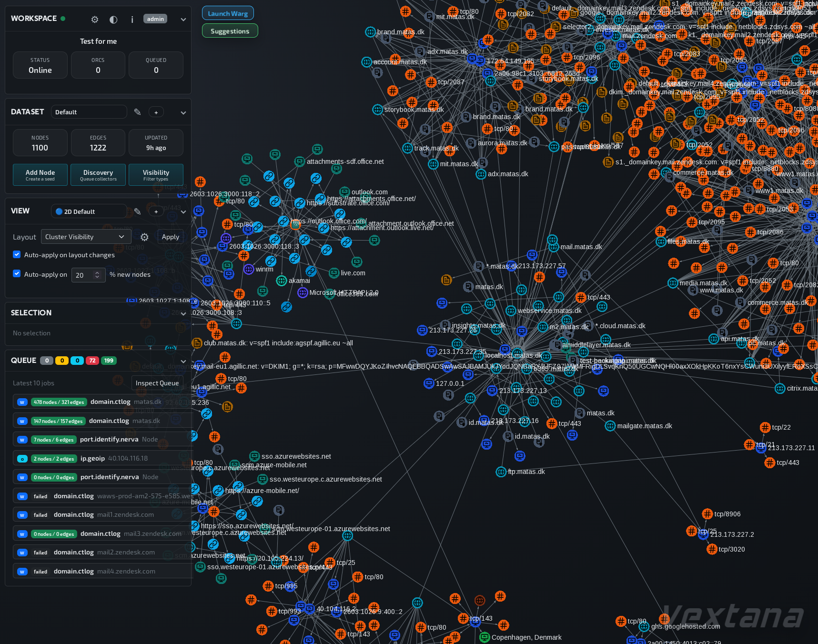The image size is (818, 644).
Task: Click the admin role badge
Action: point(155,19)
